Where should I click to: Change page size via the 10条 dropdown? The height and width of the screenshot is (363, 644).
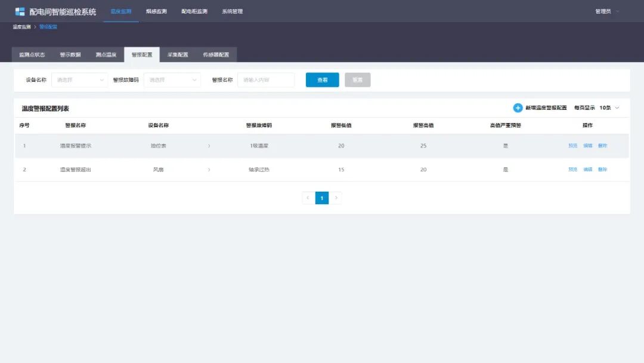point(607,107)
